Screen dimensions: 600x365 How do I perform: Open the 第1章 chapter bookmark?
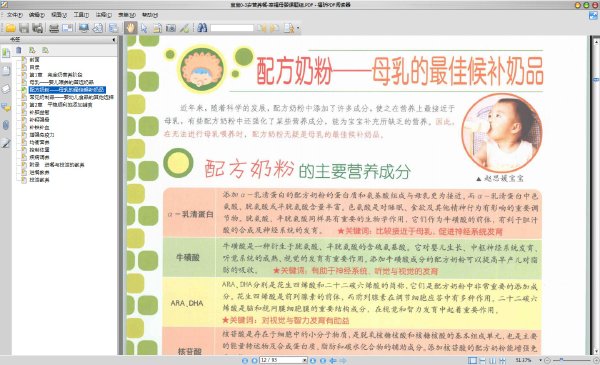(56, 75)
